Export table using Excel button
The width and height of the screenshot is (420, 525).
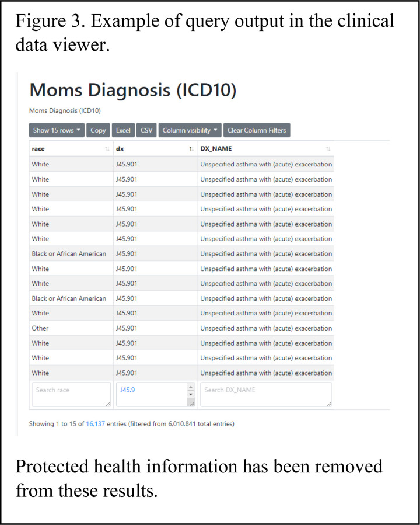click(123, 130)
